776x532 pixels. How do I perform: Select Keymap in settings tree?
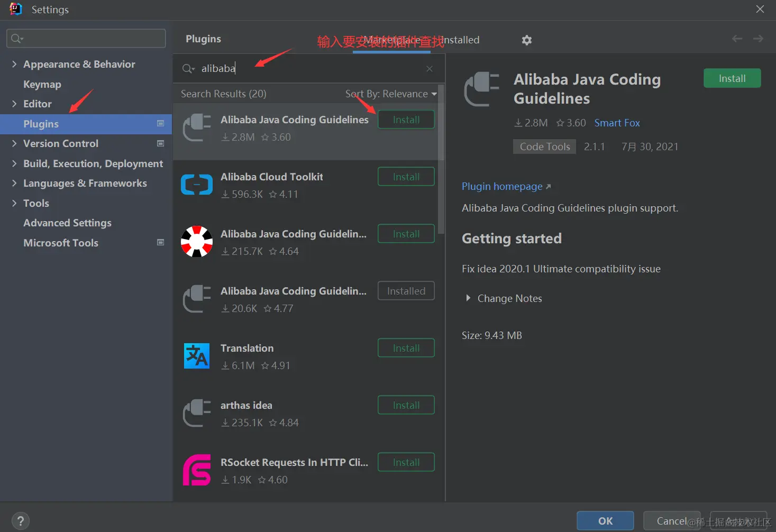(42, 84)
